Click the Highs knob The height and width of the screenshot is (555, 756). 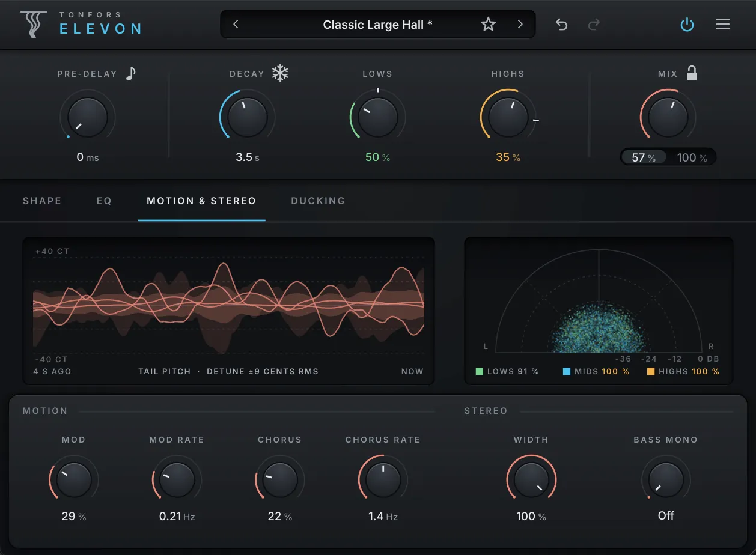tap(508, 117)
